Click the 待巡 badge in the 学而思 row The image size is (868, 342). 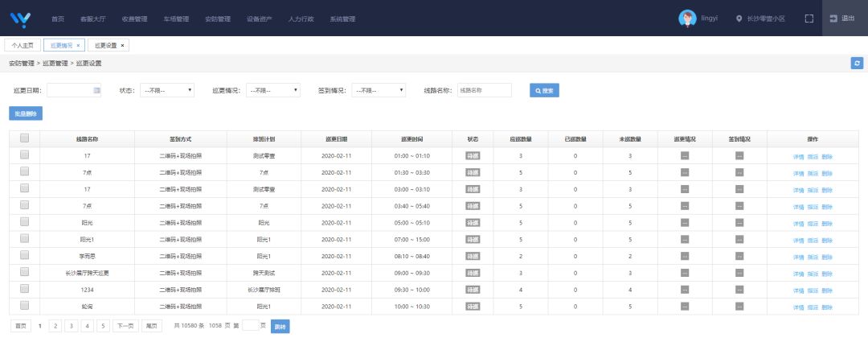473,257
